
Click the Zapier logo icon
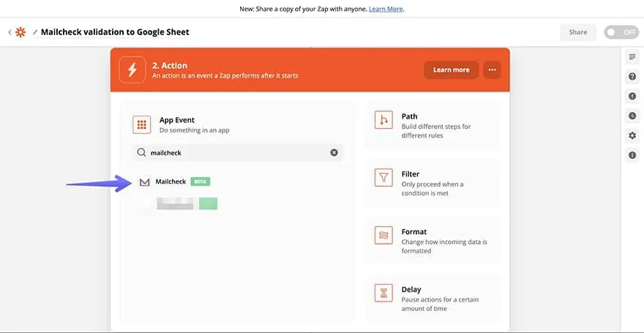coord(21,32)
